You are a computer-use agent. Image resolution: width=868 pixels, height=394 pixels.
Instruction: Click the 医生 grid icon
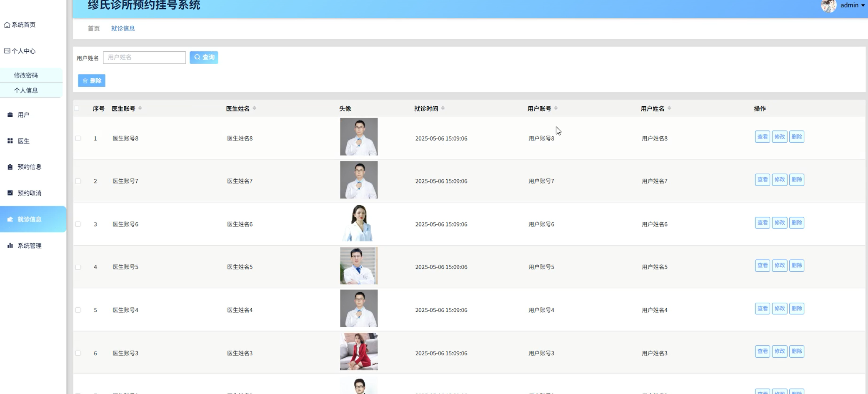[10, 141]
